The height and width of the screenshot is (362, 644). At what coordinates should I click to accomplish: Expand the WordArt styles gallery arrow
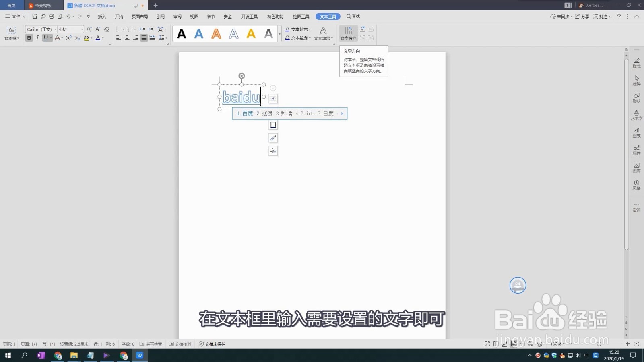coord(279,34)
